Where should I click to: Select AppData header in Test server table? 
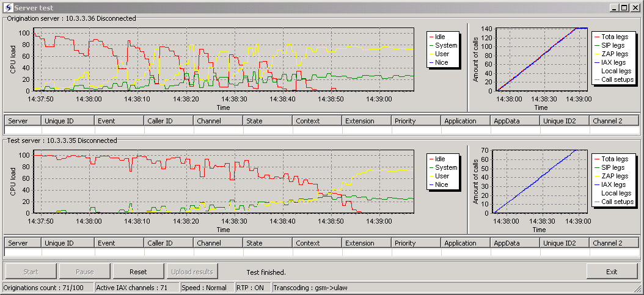tap(516, 243)
